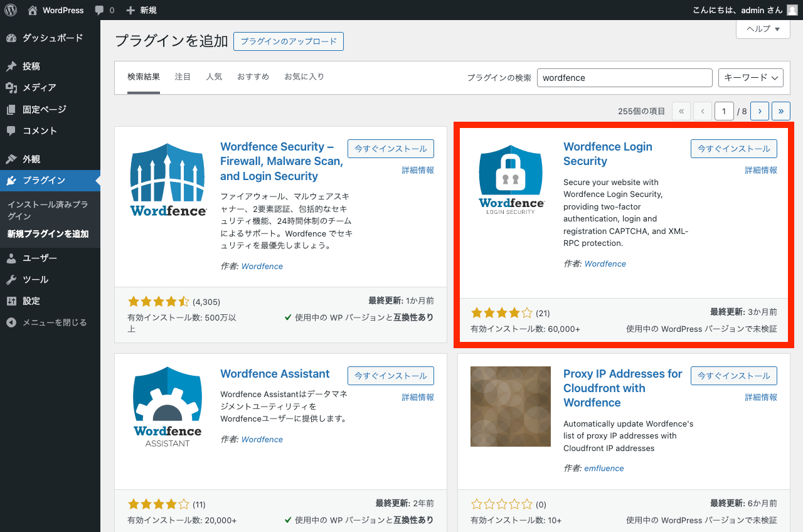Open the キーワード search type dropdown
Image resolution: width=803 pixels, height=532 pixels.
point(751,78)
